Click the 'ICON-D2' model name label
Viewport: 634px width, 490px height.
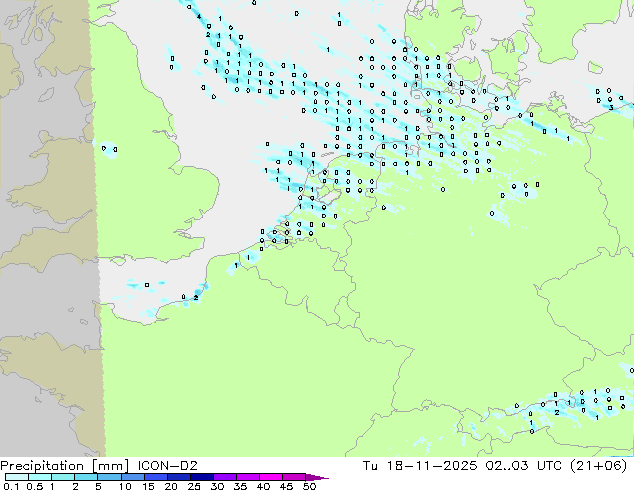click(x=167, y=466)
